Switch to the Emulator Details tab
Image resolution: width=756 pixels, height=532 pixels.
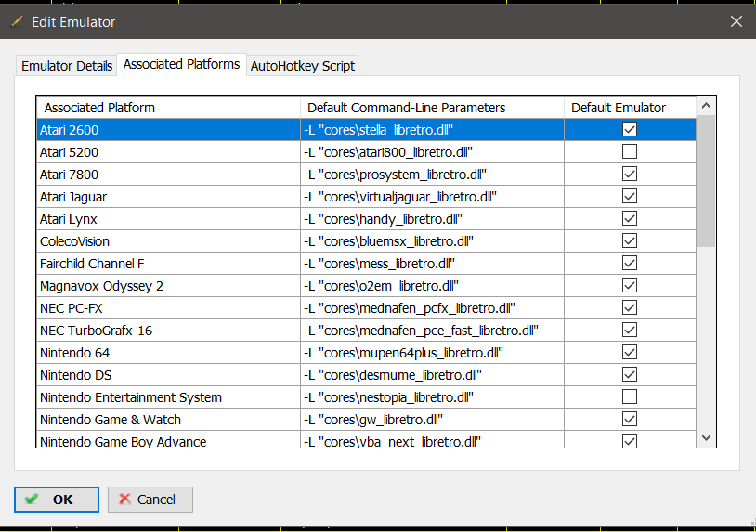67,66
